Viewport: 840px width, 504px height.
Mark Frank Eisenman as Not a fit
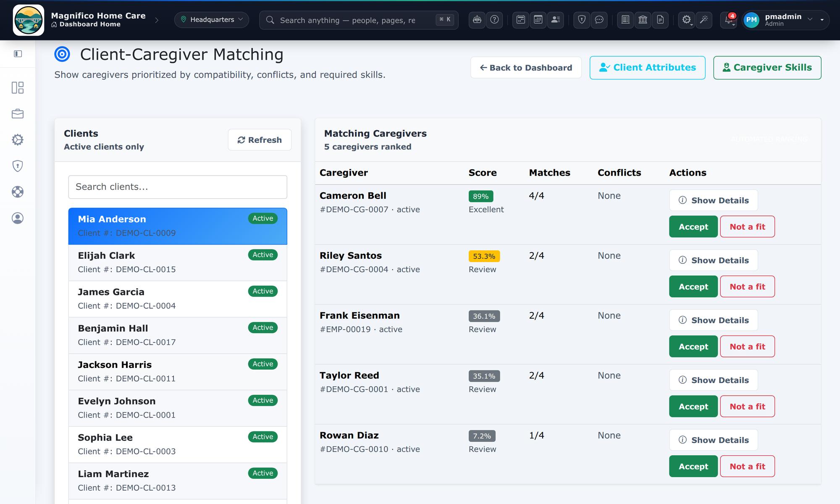pos(747,346)
